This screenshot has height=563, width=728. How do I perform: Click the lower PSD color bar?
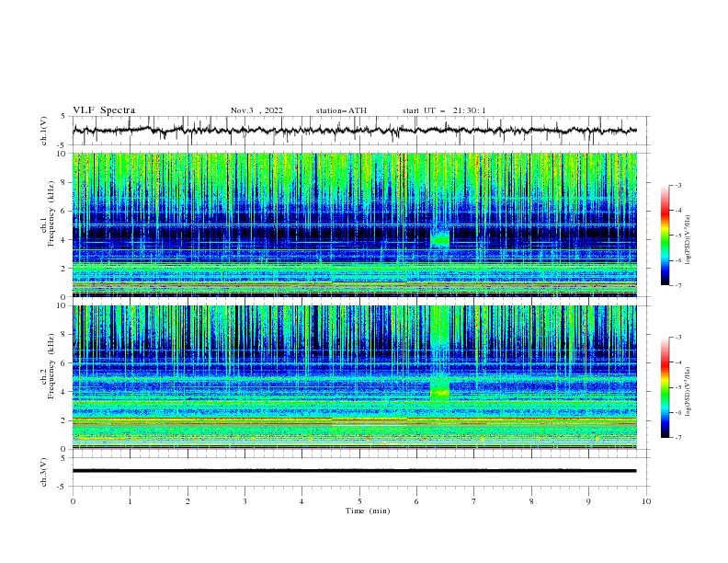(x=665, y=387)
